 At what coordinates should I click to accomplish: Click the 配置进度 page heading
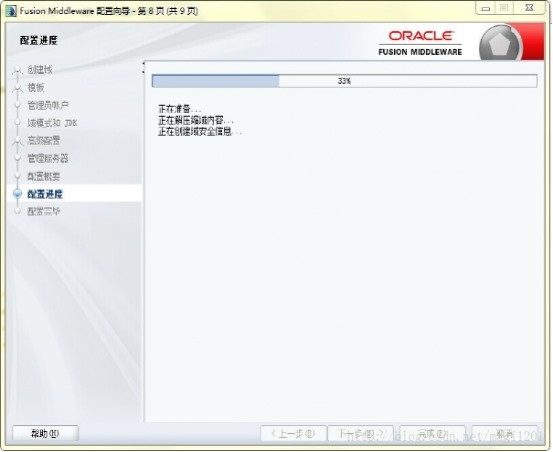[x=38, y=40]
